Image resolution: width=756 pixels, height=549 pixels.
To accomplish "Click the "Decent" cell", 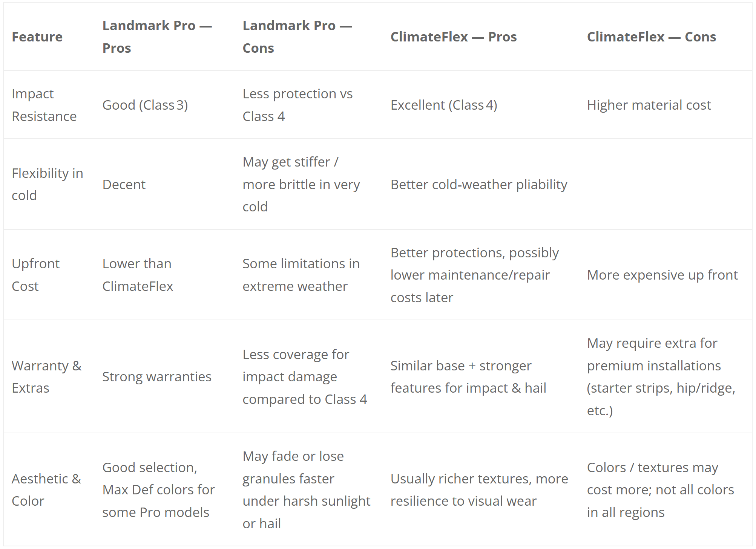I will pyautogui.click(x=124, y=185).
